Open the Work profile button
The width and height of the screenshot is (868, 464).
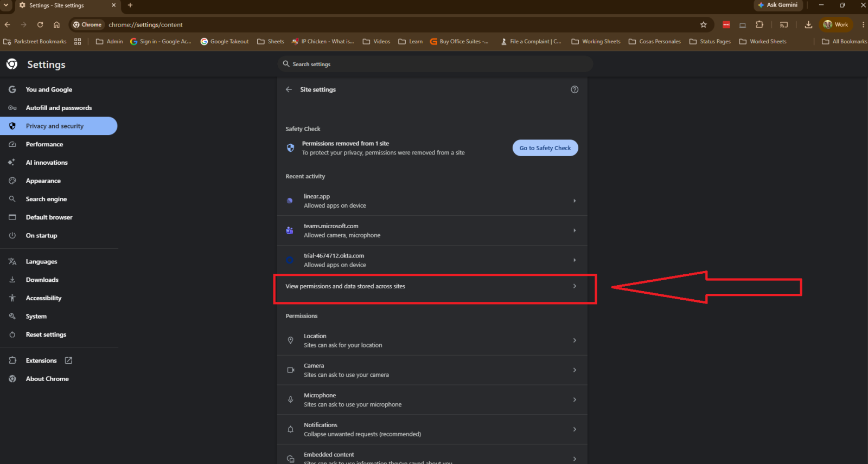click(836, 24)
